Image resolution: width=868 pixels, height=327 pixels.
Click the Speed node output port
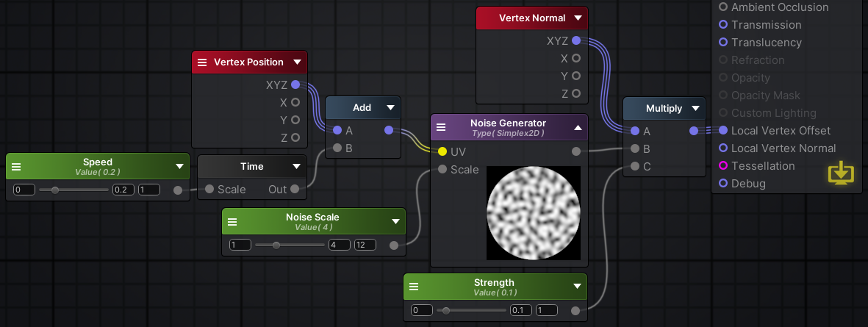[x=178, y=190]
